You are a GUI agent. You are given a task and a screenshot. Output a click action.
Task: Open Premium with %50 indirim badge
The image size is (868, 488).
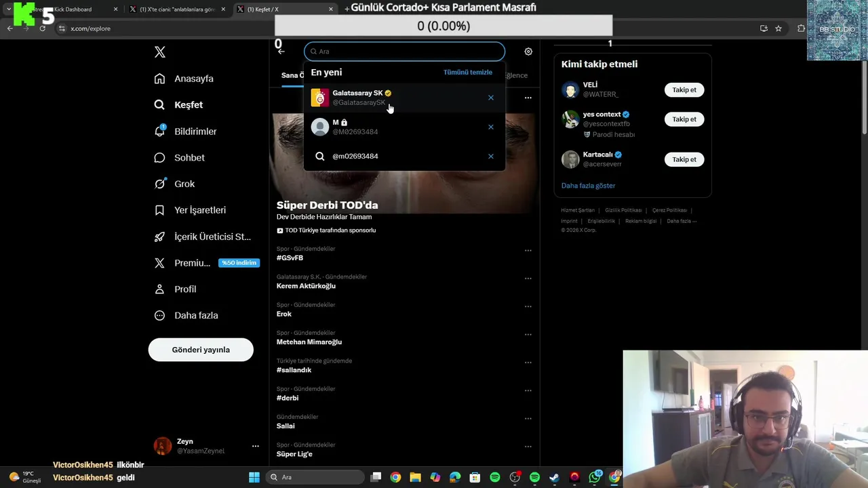tap(206, 263)
